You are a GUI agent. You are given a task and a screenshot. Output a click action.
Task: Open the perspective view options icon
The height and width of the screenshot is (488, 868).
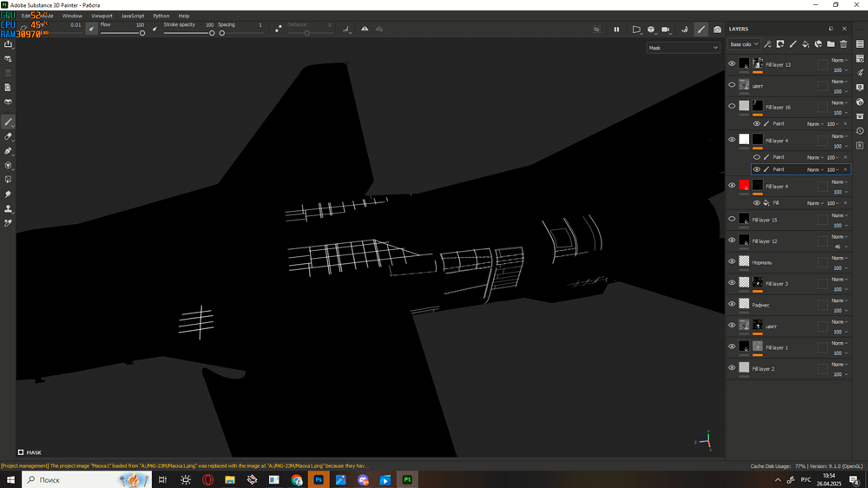636,30
